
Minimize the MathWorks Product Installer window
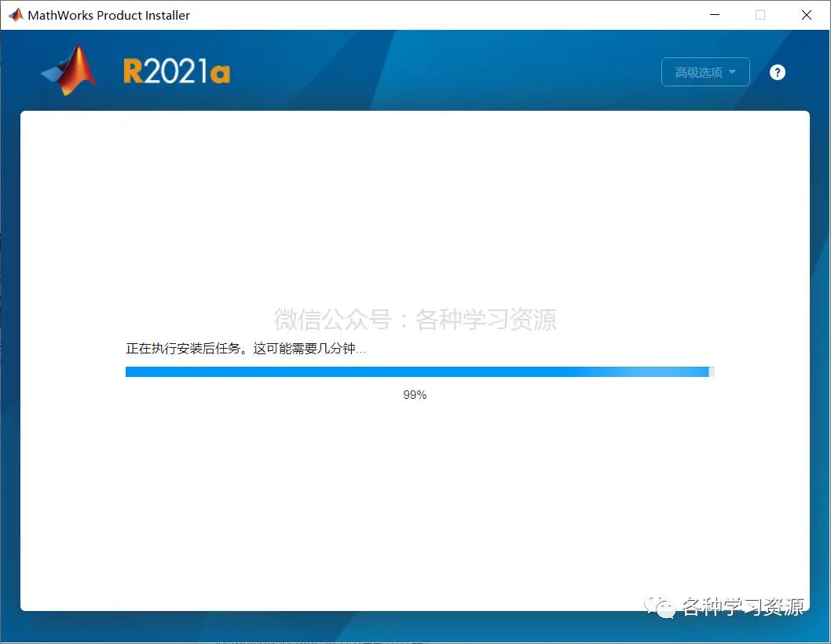[715, 15]
